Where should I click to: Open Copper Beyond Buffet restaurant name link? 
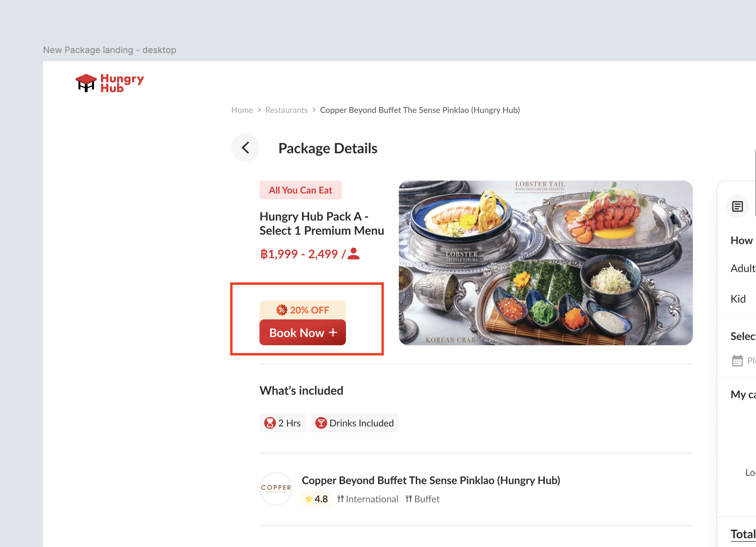pos(431,480)
